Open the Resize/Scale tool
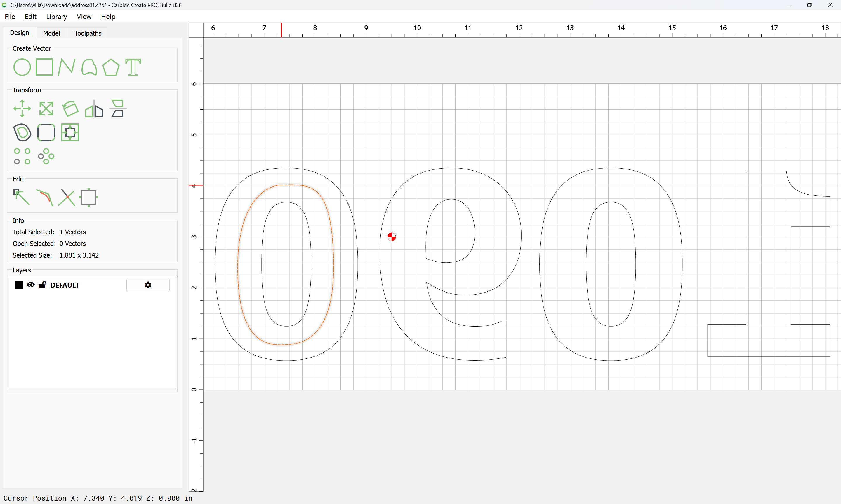Viewport: 841px width, 504px height. (46, 109)
